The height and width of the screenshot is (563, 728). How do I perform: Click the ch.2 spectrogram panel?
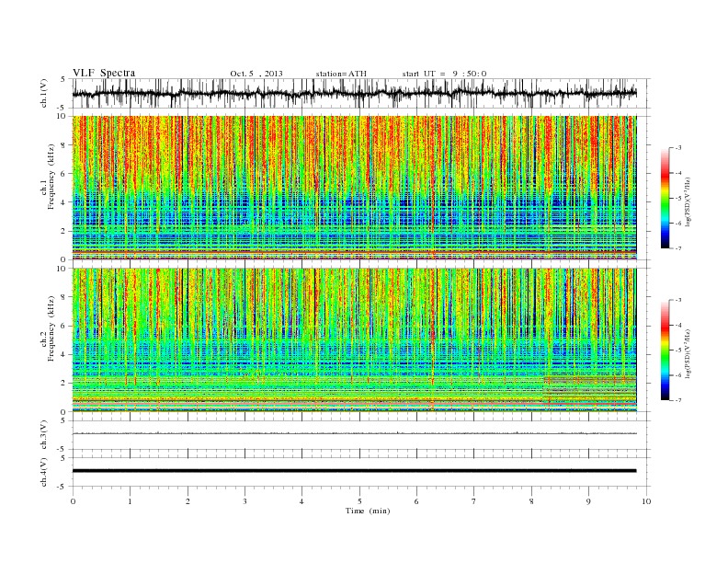pyautogui.click(x=354, y=339)
